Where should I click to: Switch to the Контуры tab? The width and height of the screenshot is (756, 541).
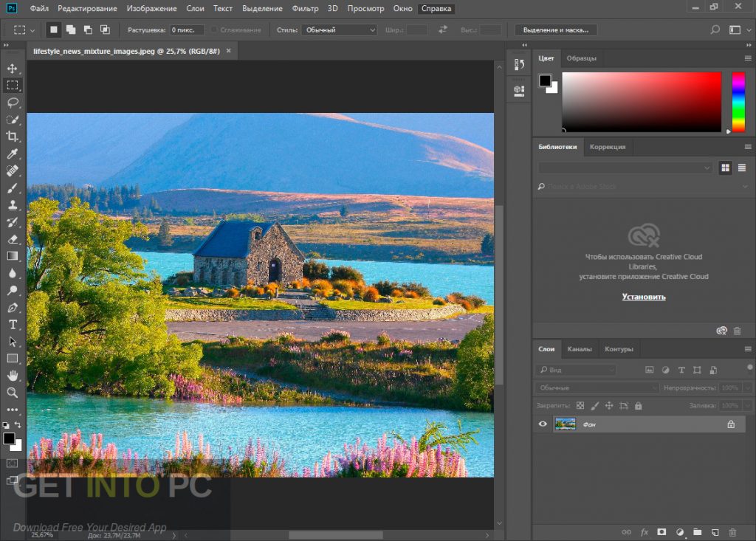coord(619,349)
